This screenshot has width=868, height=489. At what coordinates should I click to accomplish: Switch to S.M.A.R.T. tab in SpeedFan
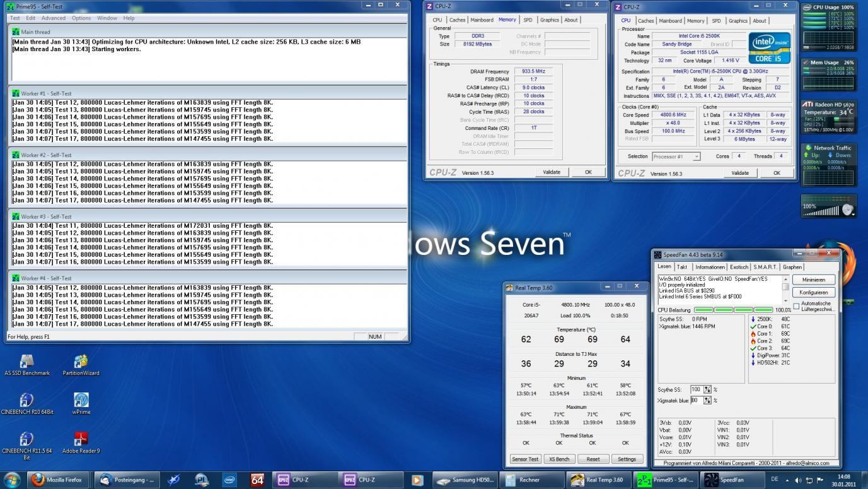tap(765, 267)
